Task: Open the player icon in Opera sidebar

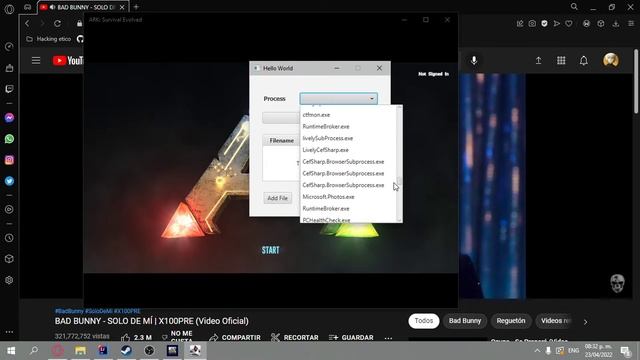Action: coord(9,209)
